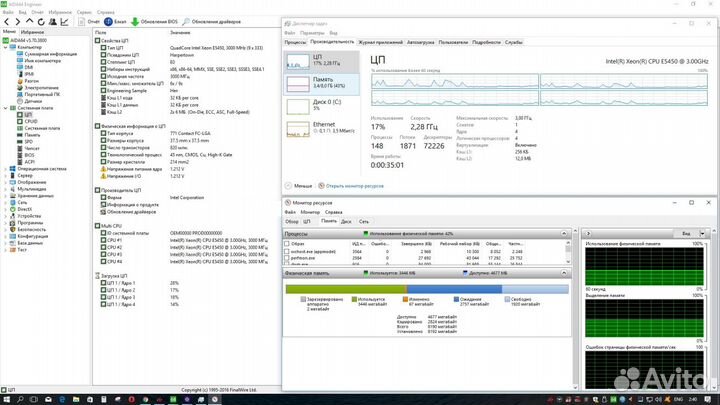Screen dimensions: 720x405
Task: Open the Сервис menu in AIDA64
Action: [84, 12]
